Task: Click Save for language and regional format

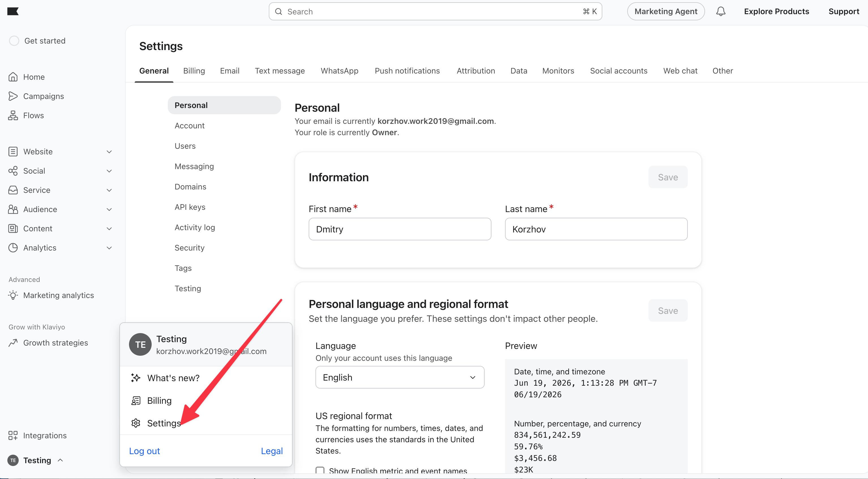Action: coord(667,310)
